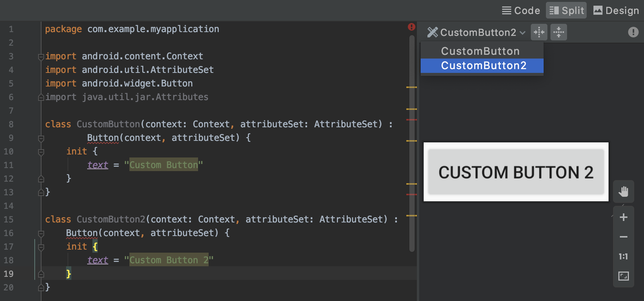Viewport: 644px width, 301px height.
Task: Click the red error indicator in editor
Action: coord(411,27)
